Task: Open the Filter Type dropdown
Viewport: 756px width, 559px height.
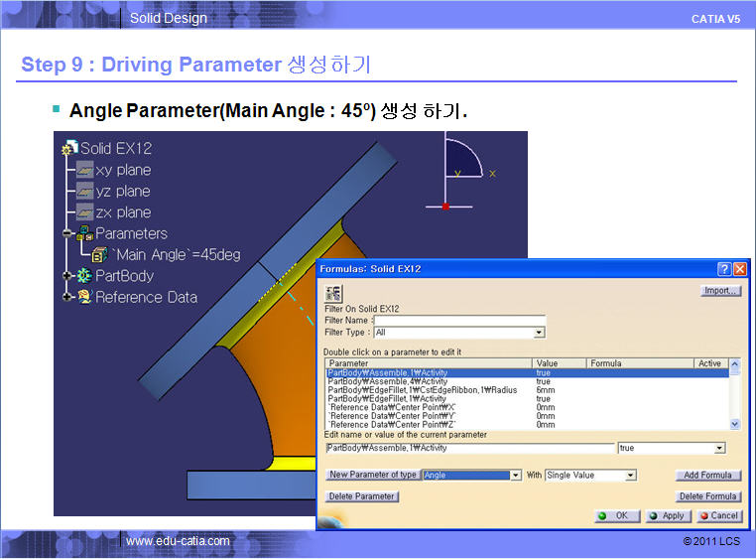Action: click(x=539, y=333)
